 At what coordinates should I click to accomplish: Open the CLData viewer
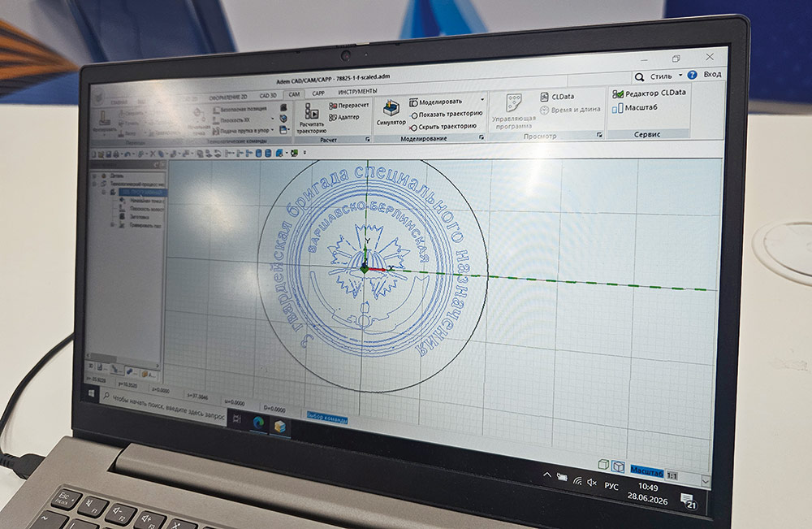(557, 97)
